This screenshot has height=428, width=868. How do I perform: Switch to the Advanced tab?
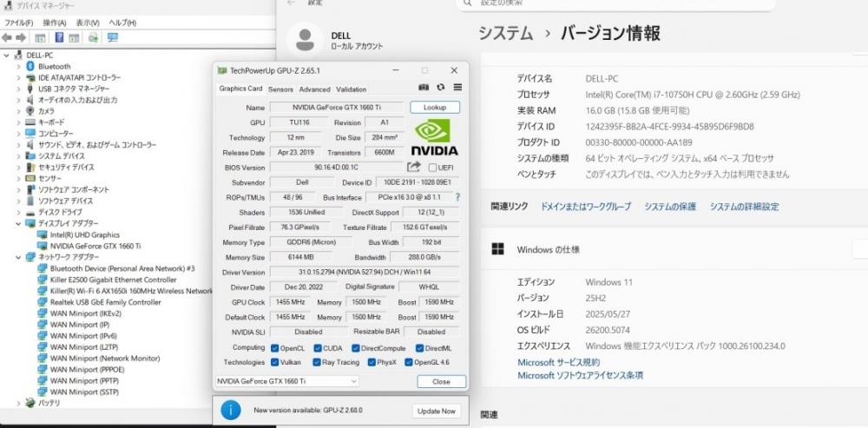pos(314,89)
